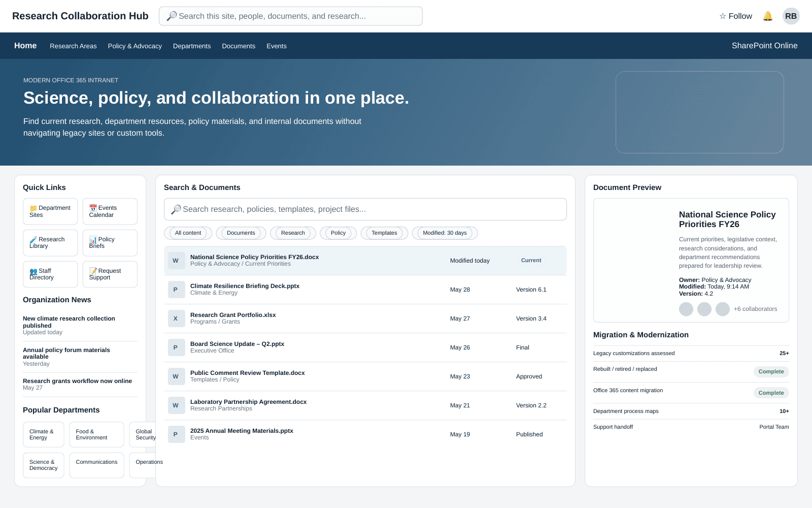Click the Current status of the first document
Screen dimensions: 812x508
(531, 261)
